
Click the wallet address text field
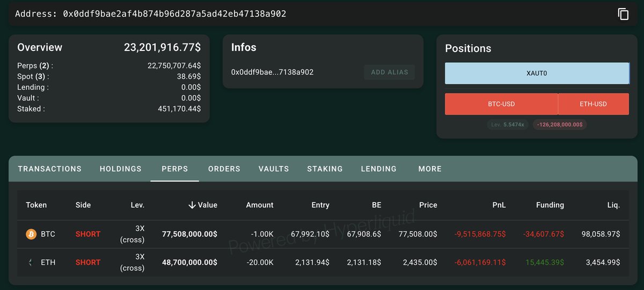pyautogui.click(x=174, y=14)
